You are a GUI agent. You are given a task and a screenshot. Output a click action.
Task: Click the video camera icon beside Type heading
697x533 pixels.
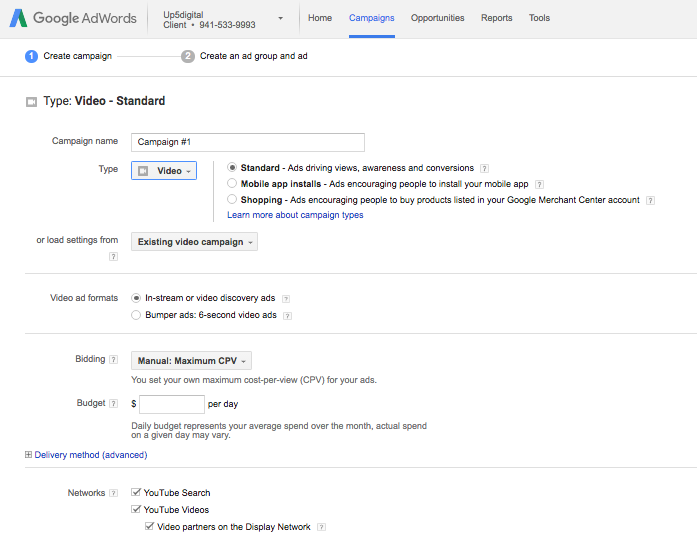[x=31, y=102]
